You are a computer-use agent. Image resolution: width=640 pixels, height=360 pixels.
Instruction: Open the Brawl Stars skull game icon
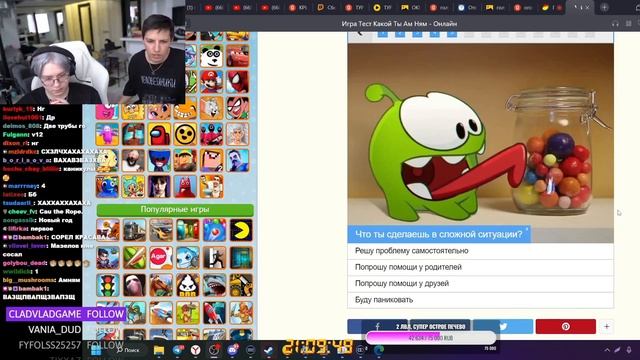pyautogui.click(x=185, y=134)
